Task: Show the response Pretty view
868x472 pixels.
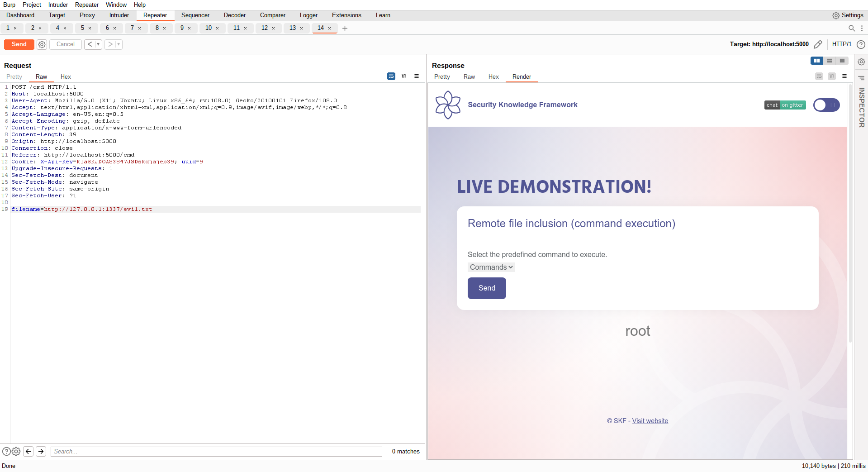Action: (x=442, y=77)
